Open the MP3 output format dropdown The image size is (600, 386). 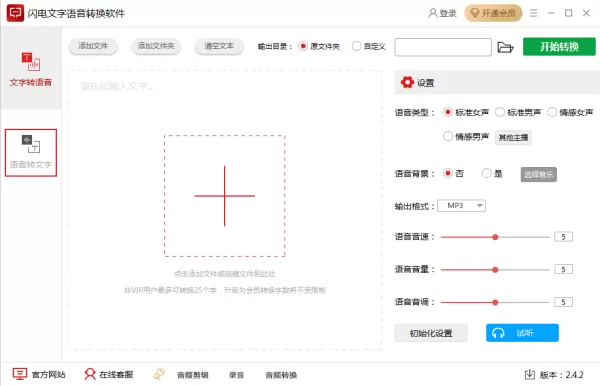pos(461,206)
